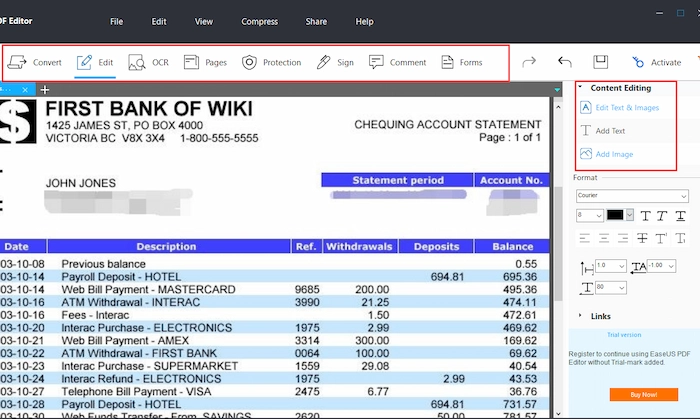
Task: Collapse the Content Editing section
Action: (x=580, y=87)
